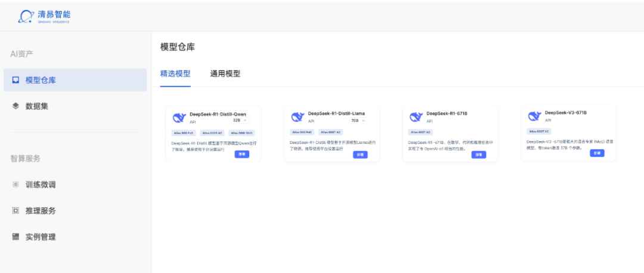Viewport: 644px width, 273px height.
Task: Click the DeepSeek-V3-671B title
Action: (x=565, y=112)
